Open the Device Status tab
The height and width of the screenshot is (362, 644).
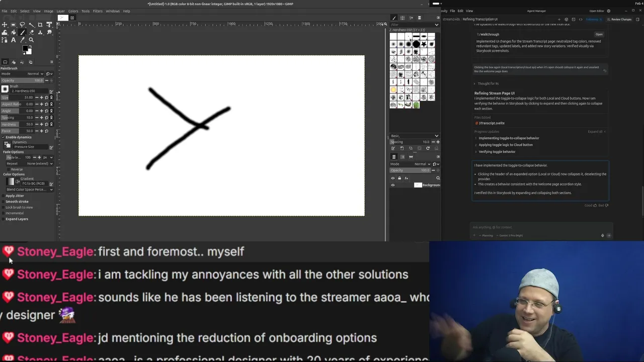pyautogui.click(x=14, y=62)
